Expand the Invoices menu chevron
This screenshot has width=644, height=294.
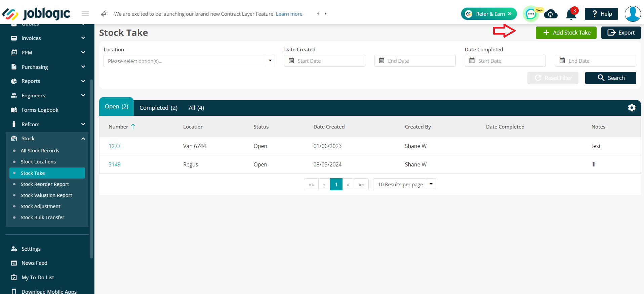click(x=83, y=38)
